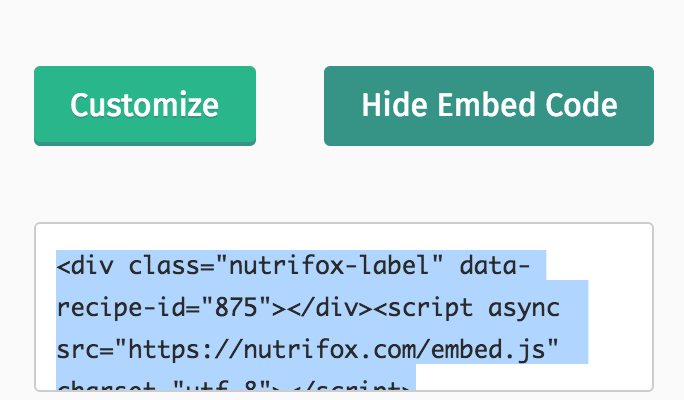
Task: Click the "Embed" word on the dark button
Action: (486, 105)
